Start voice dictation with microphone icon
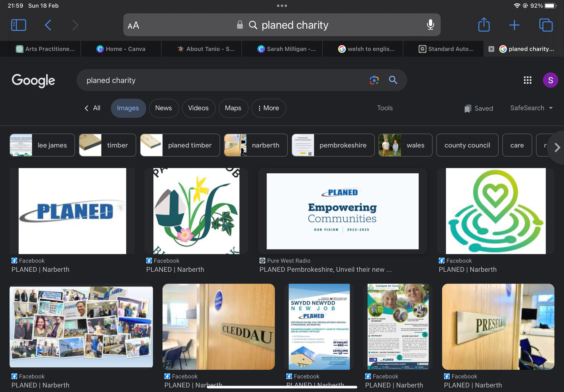564x392 pixels. pyautogui.click(x=430, y=25)
